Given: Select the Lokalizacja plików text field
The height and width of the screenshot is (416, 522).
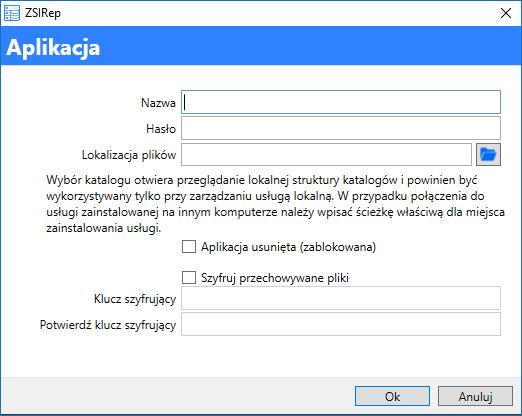Looking at the screenshot, I should 326,155.
